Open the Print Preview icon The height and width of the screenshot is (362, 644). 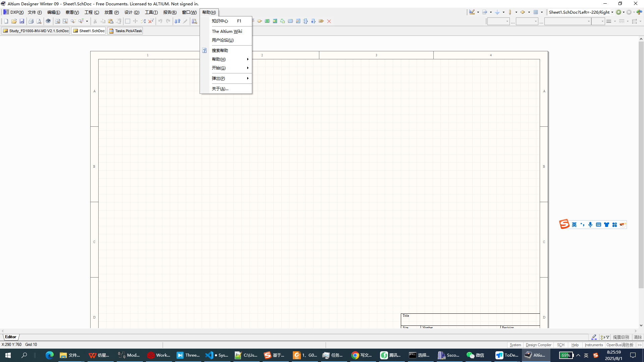pos(39,21)
